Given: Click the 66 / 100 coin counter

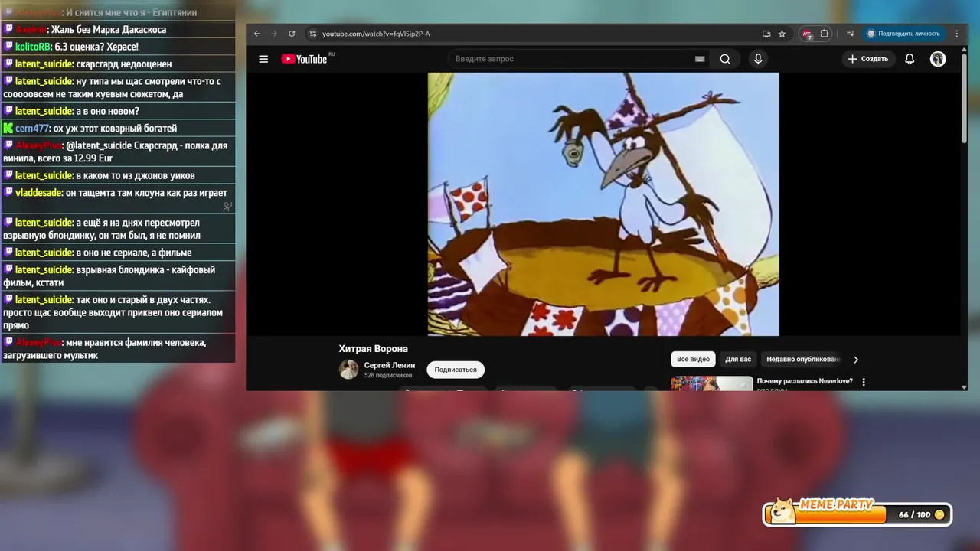Looking at the screenshot, I should tap(922, 514).
